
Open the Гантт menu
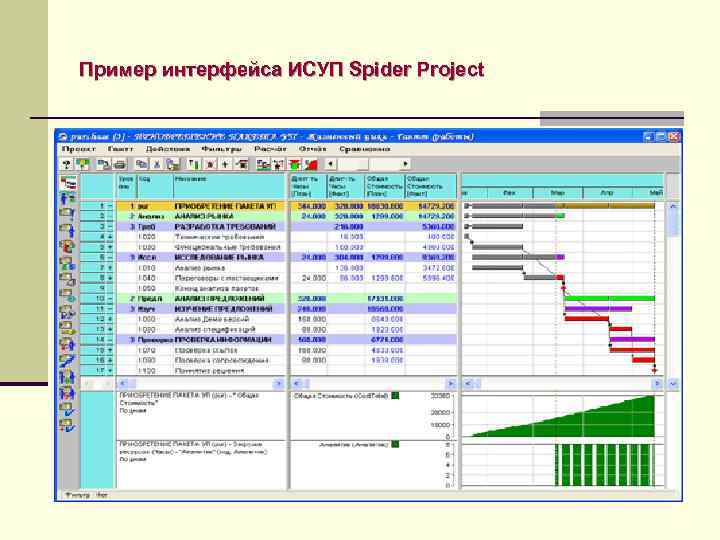[120, 149]
